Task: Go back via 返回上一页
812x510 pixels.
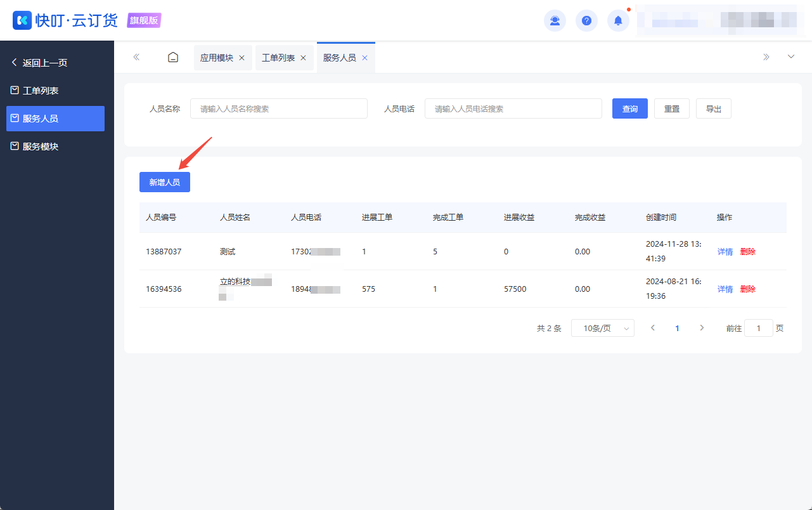Action: click(39, 63)
